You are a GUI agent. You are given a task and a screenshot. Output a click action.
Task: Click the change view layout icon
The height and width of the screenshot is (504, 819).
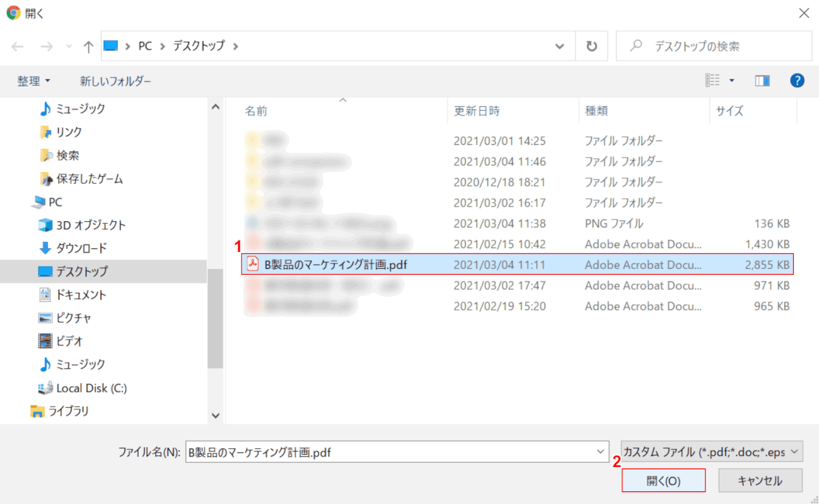click(712, 81)
